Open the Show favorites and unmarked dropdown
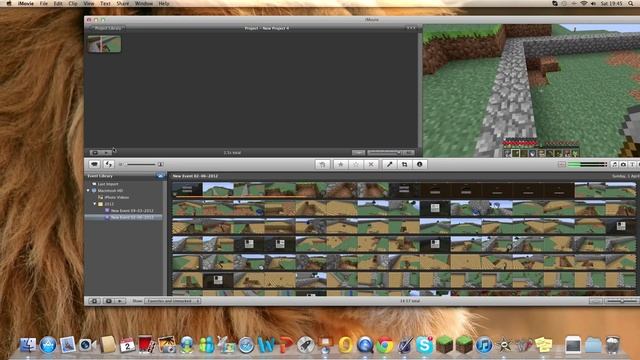Image resolution: width=640 pixels, height=360 pixels. coord(172,301)
